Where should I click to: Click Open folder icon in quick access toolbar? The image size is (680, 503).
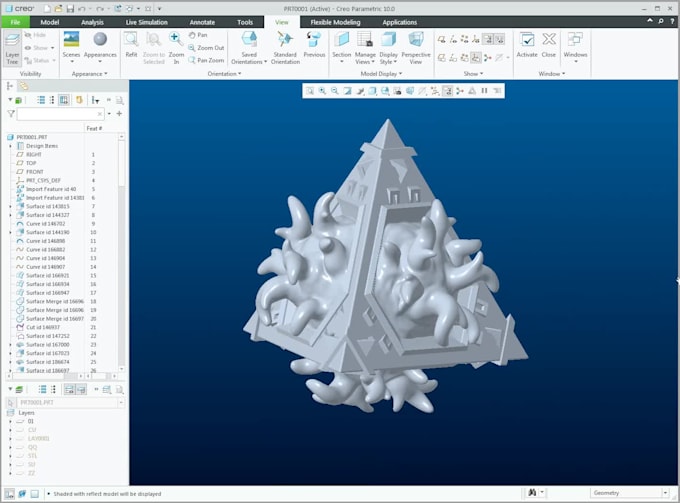(58, 9)
